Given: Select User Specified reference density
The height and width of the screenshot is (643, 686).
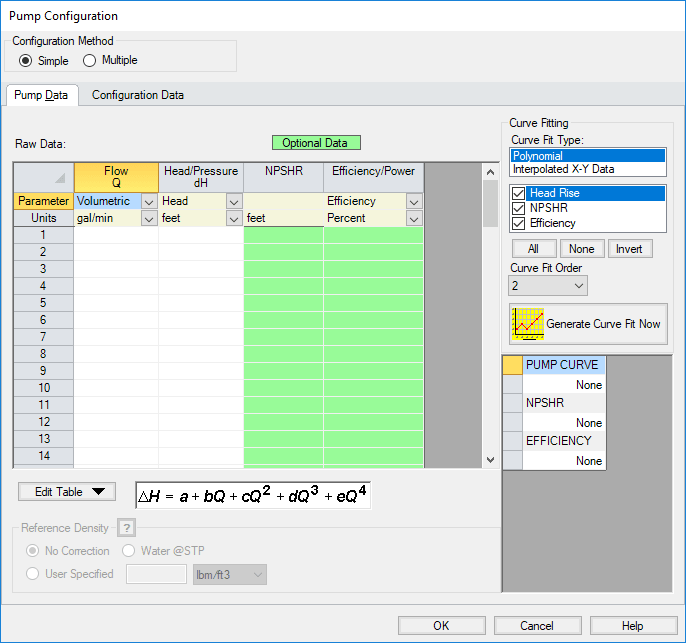Looking at the screenshot, I should click(32, 574).
